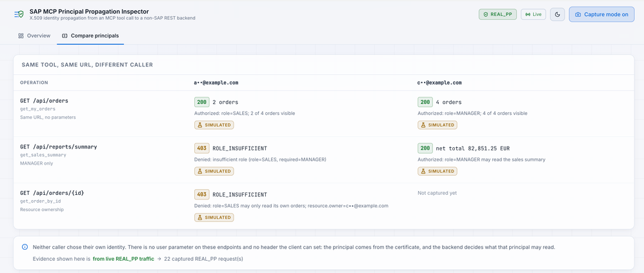644x273 pixels.
Task: Click get_my_orders tool name
Action: 37,109
